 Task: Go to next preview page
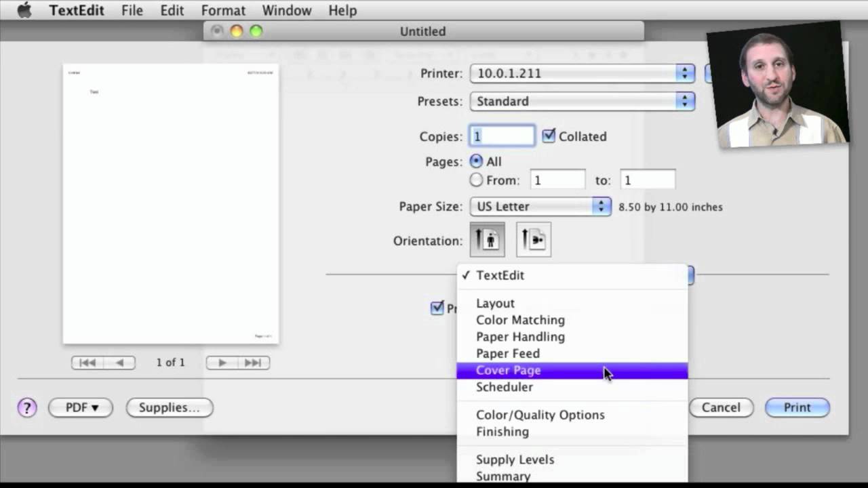222,363
